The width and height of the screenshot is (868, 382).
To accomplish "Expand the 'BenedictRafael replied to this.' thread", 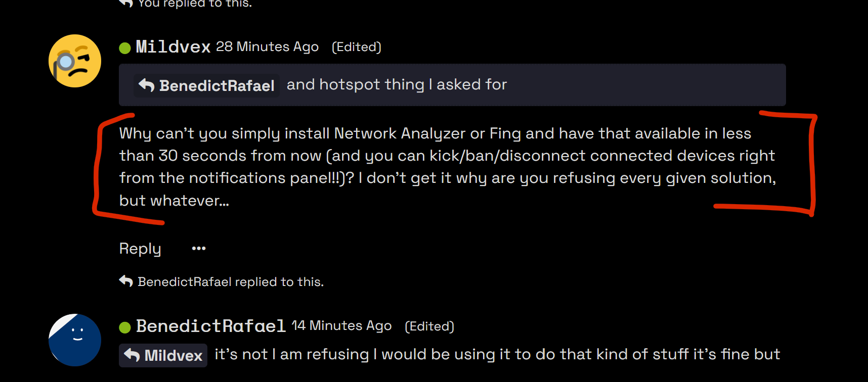I will [x=230, y=282].
